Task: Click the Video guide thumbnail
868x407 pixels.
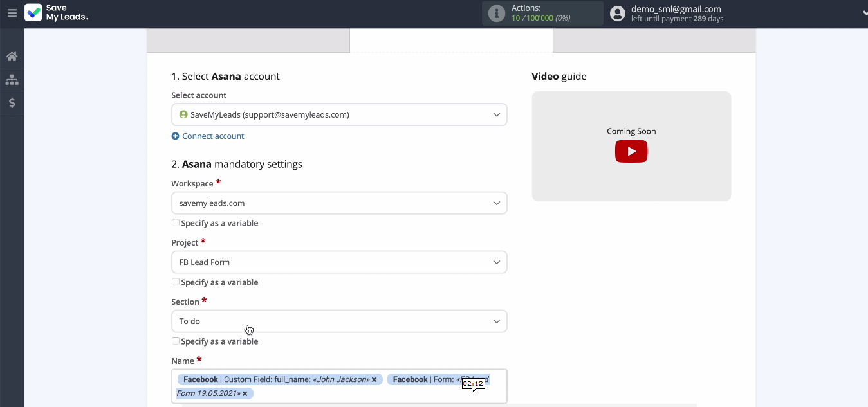Action: tap(631, 146)
